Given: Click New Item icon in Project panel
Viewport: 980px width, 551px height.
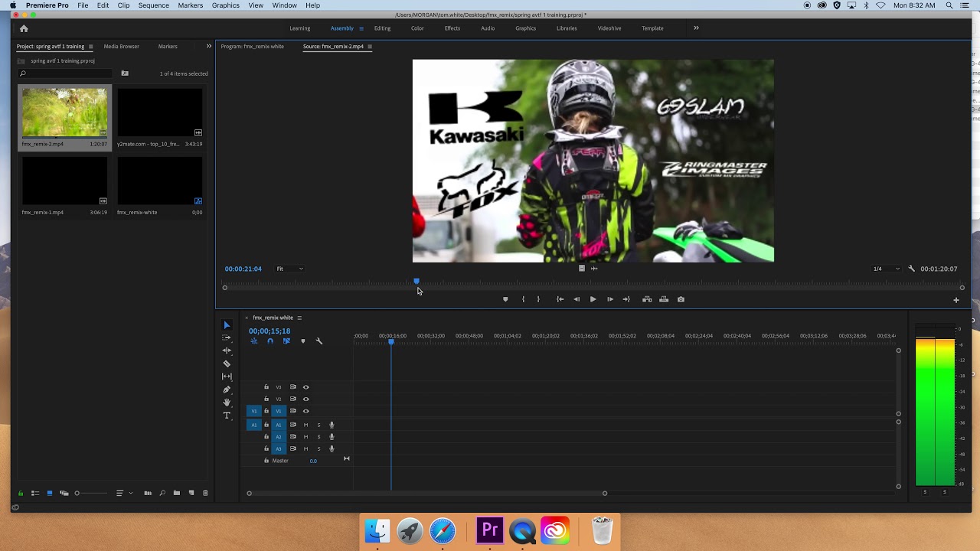Looking at the screenshot, I should tap(191, 493).
